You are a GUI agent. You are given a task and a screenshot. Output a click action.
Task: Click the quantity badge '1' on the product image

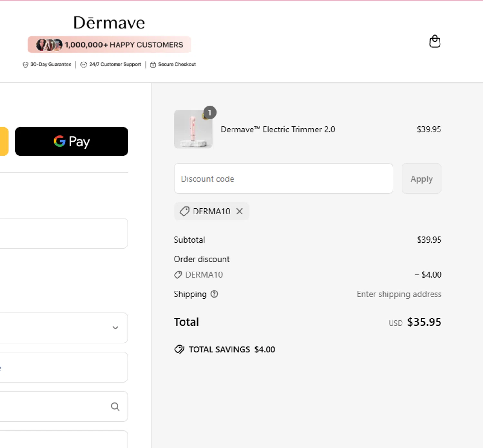(x=210, y=112)
